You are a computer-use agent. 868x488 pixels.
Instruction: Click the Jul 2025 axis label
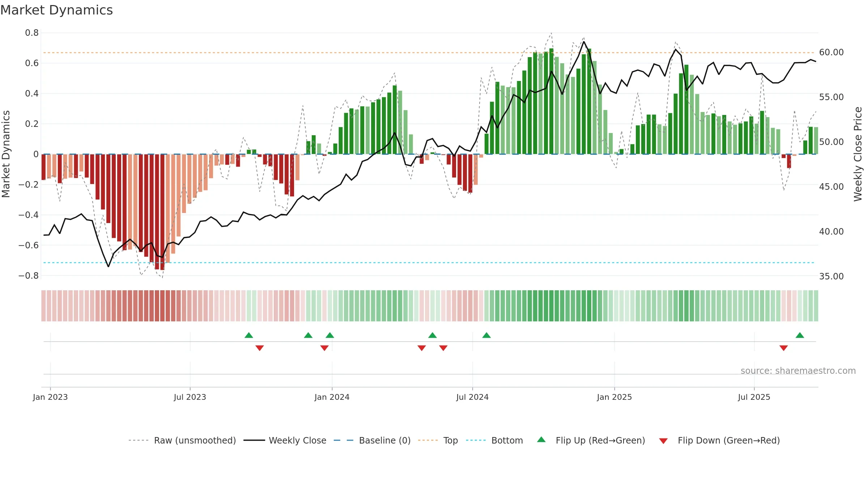(x=754, y=397)
